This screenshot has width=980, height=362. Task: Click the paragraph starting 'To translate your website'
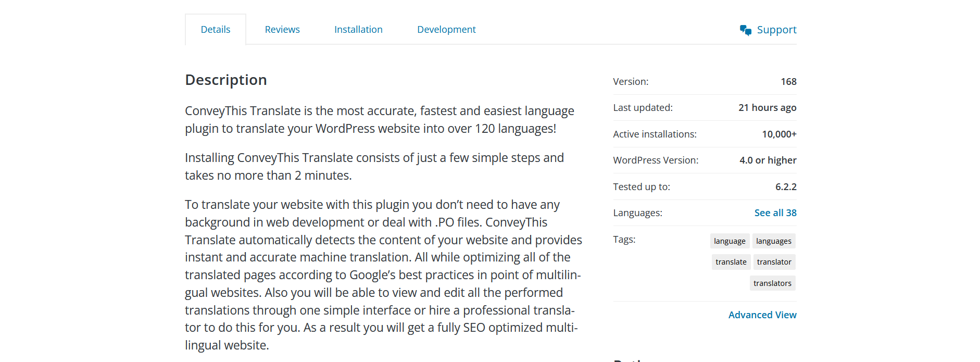pos(384,275)
